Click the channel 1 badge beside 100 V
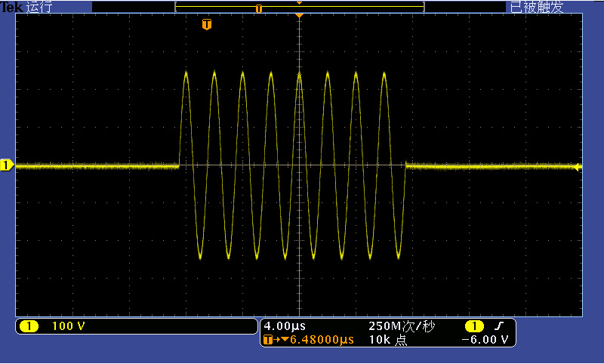 coord(29,326)
